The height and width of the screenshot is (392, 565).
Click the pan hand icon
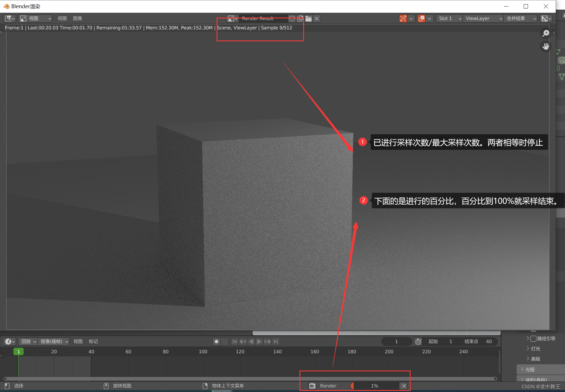[546, 46]
